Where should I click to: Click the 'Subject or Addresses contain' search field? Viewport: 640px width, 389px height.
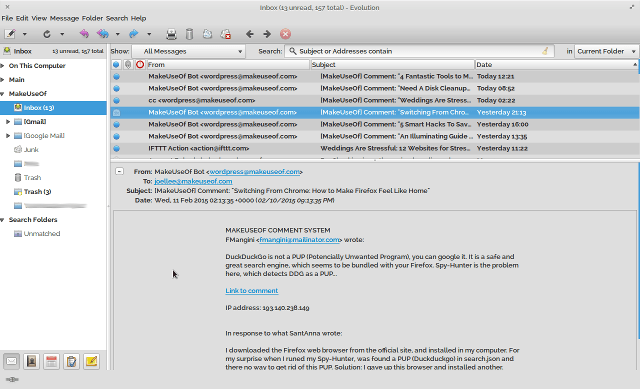click(x=418, y=51)
